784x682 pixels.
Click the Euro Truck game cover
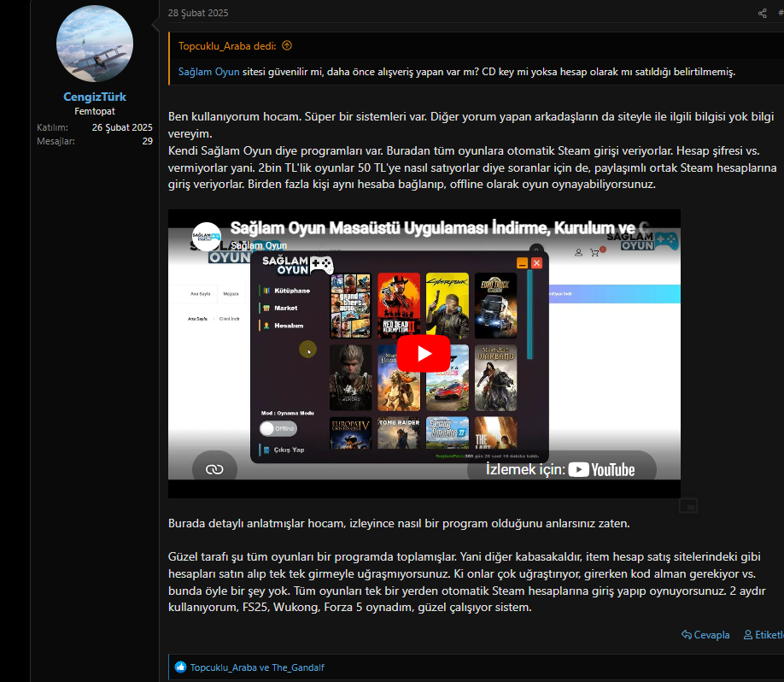(495, 306)
